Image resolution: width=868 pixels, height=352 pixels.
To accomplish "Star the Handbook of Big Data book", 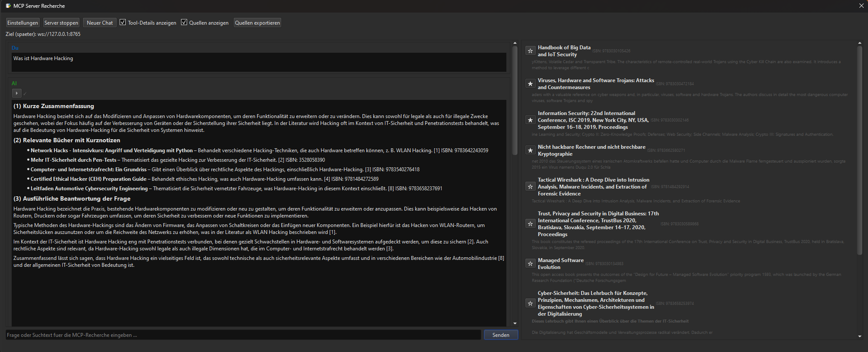I will coord(530,51).
